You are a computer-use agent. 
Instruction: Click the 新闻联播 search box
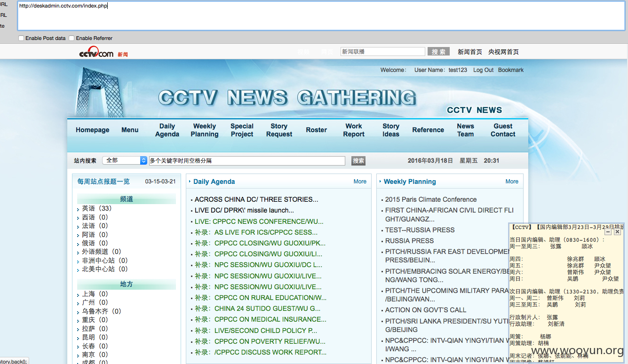pyautogui.click(x=383, y=52)
